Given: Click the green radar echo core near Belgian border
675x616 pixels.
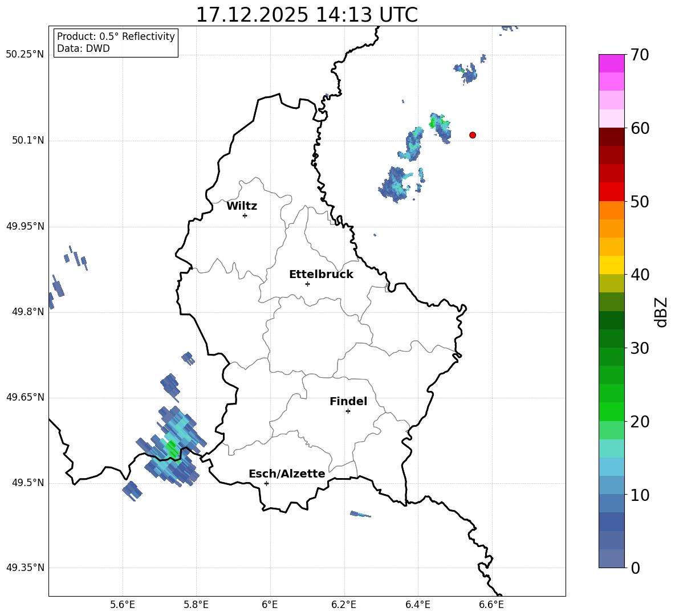Looking at the screenshot, I should tap(172, 449).
